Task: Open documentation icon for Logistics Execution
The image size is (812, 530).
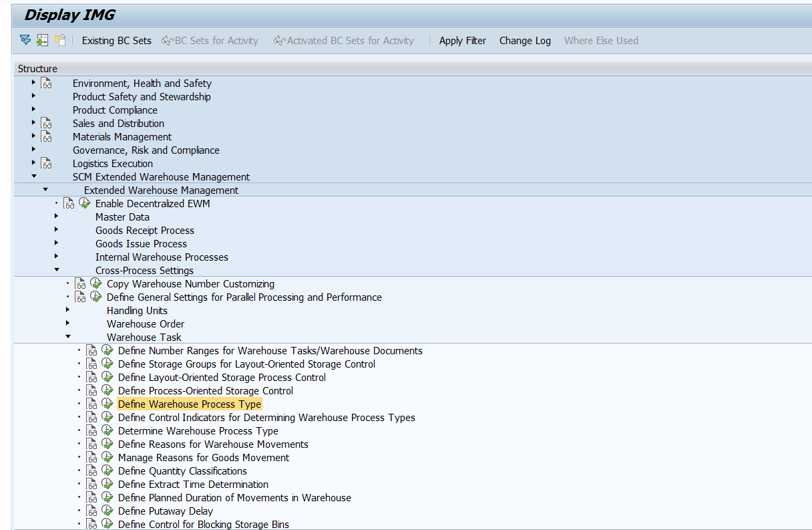Action: tap(46, 164)
